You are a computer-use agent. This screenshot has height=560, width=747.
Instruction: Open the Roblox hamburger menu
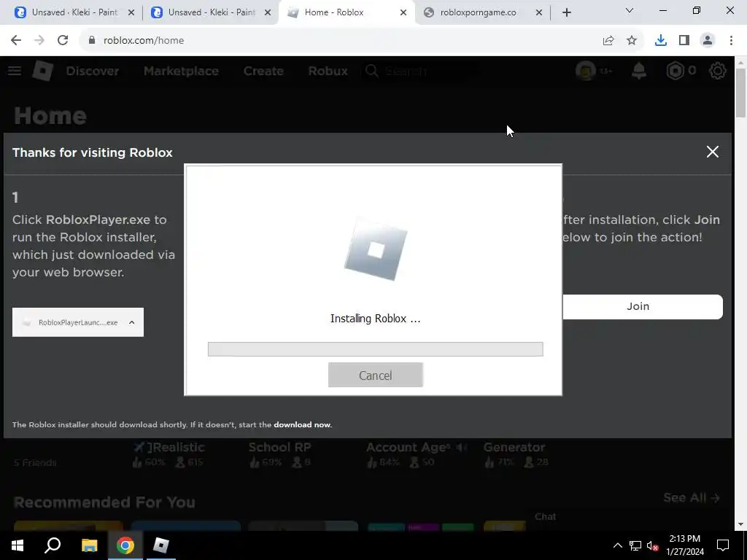tap(15, 71)
